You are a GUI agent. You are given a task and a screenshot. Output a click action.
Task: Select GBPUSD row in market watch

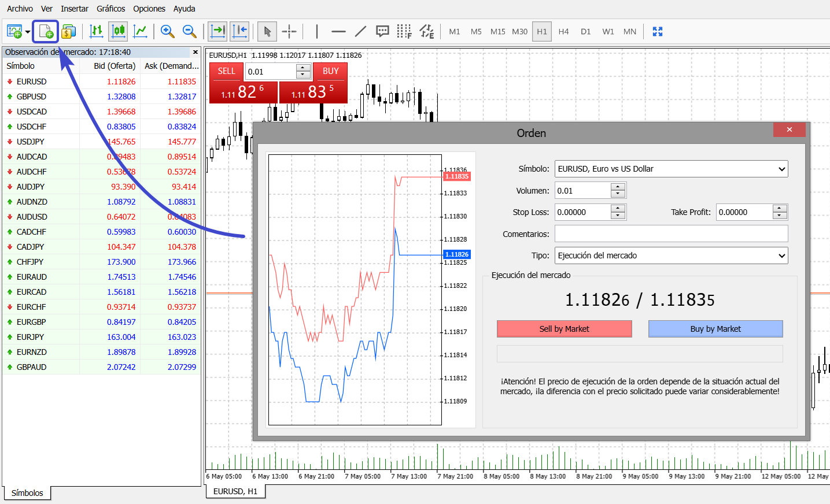pos(102,97)
